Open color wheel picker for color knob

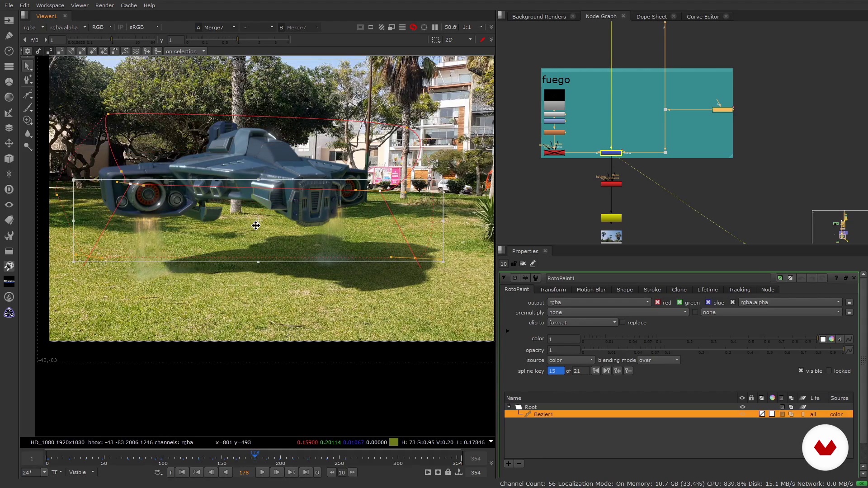click(831, 339)
